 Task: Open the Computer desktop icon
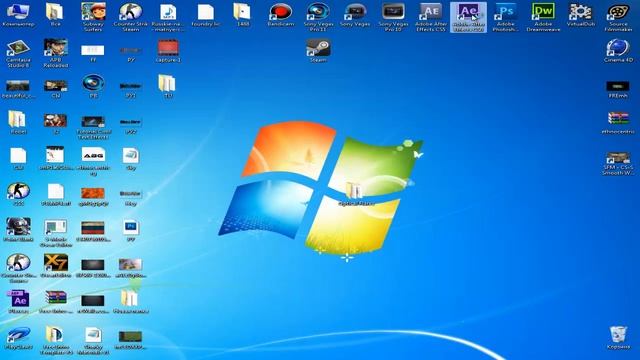18,15
